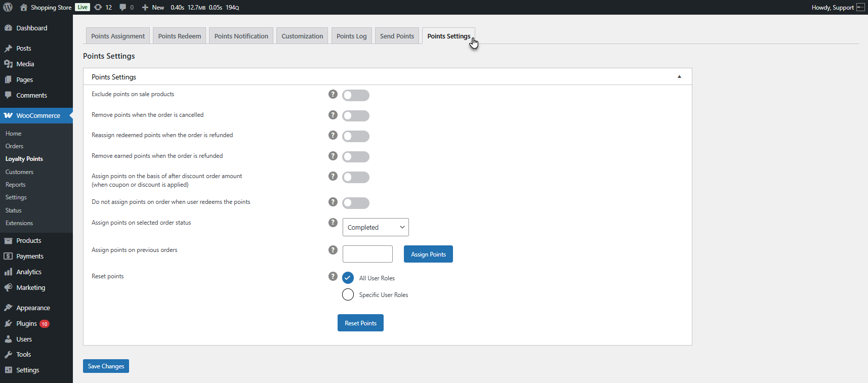
Task: Switch to the Points Redeem tab
Action: click(179, 36)
